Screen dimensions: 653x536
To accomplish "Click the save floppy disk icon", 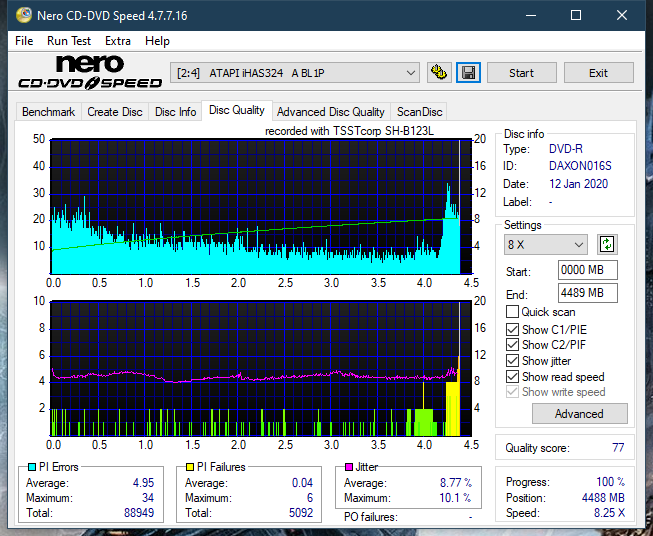I will [x=468, y=73].
